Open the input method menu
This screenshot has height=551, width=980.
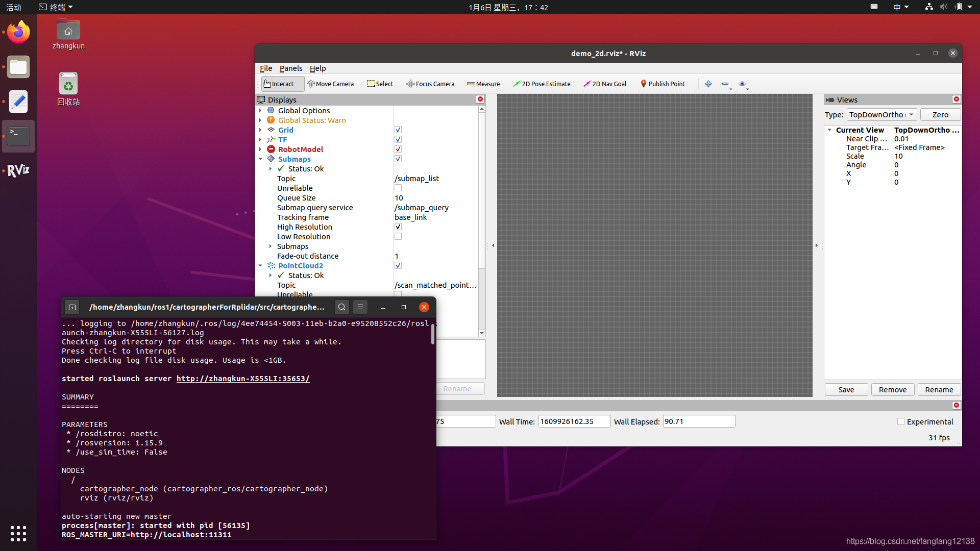901,7
